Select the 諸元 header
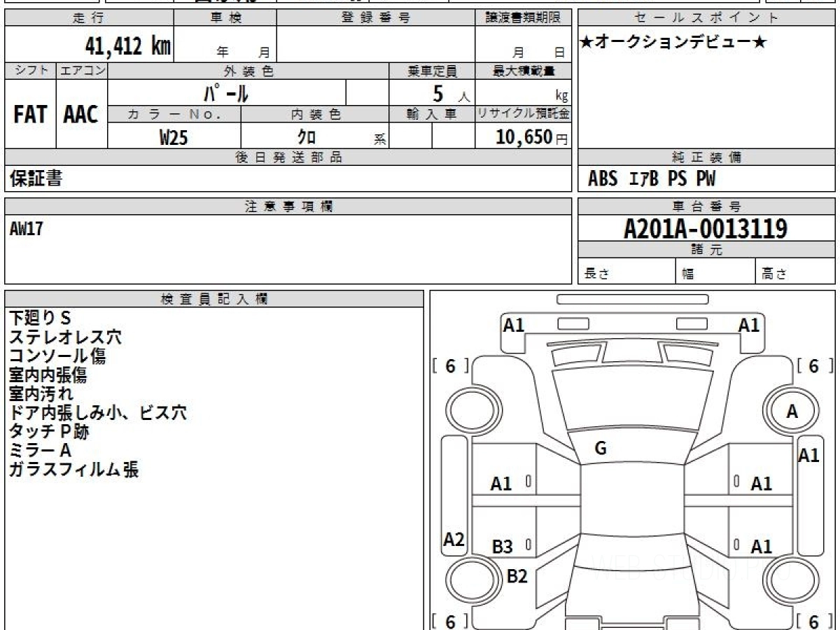 point(707,250)
